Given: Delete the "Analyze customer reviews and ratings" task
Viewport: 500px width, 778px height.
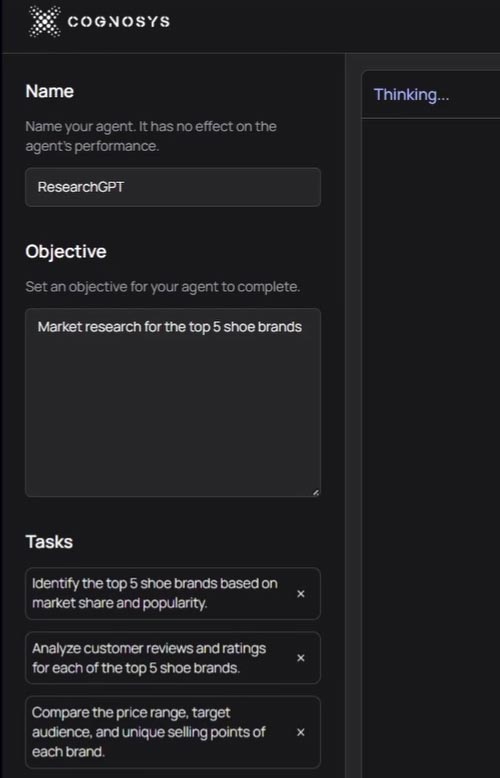Looking at the screenshot, I should click(301, 658).
